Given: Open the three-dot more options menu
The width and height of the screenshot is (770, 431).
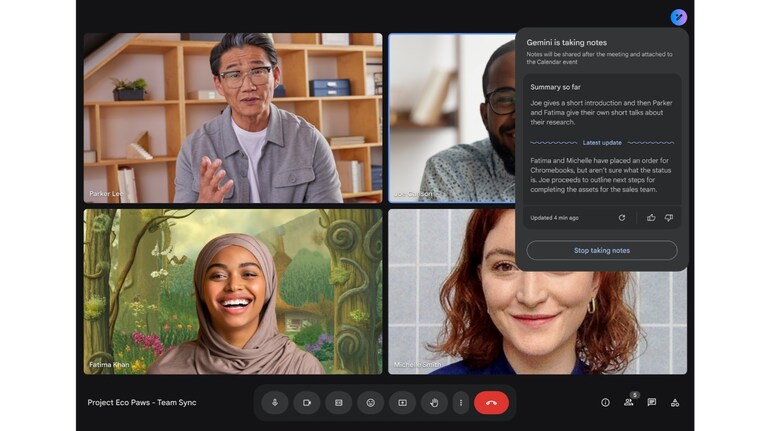Looking at the screenshot, I should 461,403.
